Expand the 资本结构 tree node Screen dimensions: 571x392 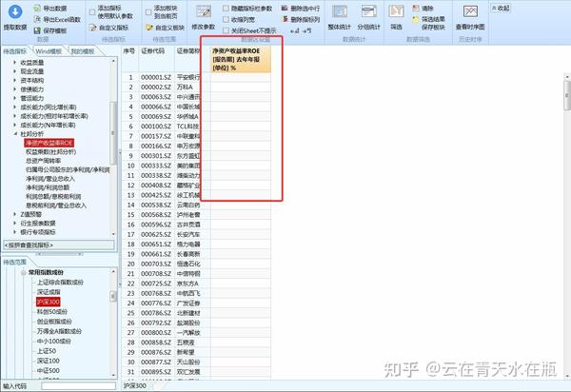coord(15,80)
